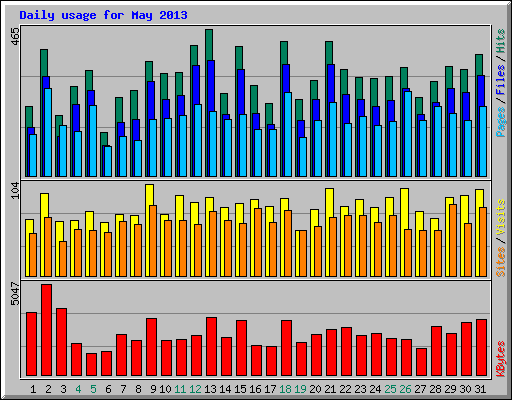Viewport: 512px width, 400px height.
Task: Click day 21 on the x-axis
Action: click(x=330, y=389)
